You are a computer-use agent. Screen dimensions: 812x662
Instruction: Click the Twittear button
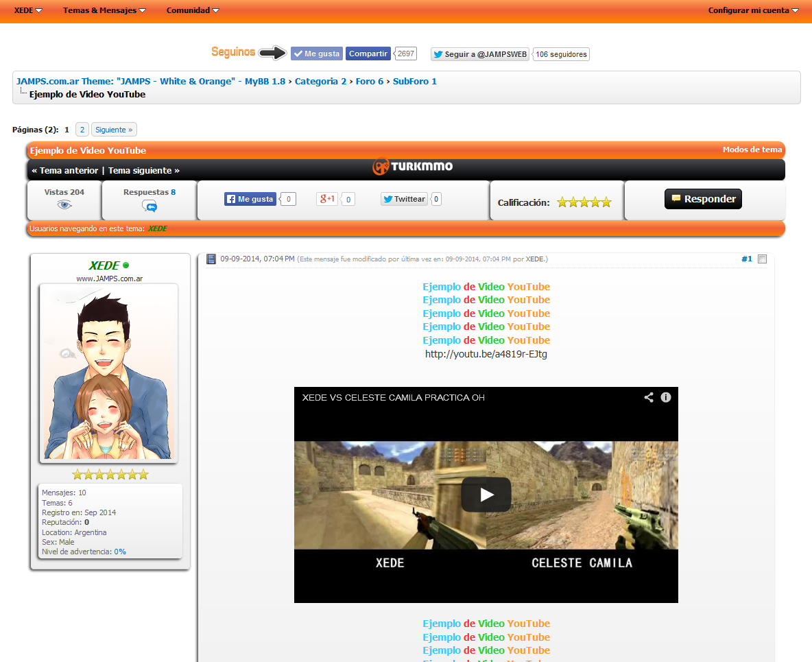(404, 199)
